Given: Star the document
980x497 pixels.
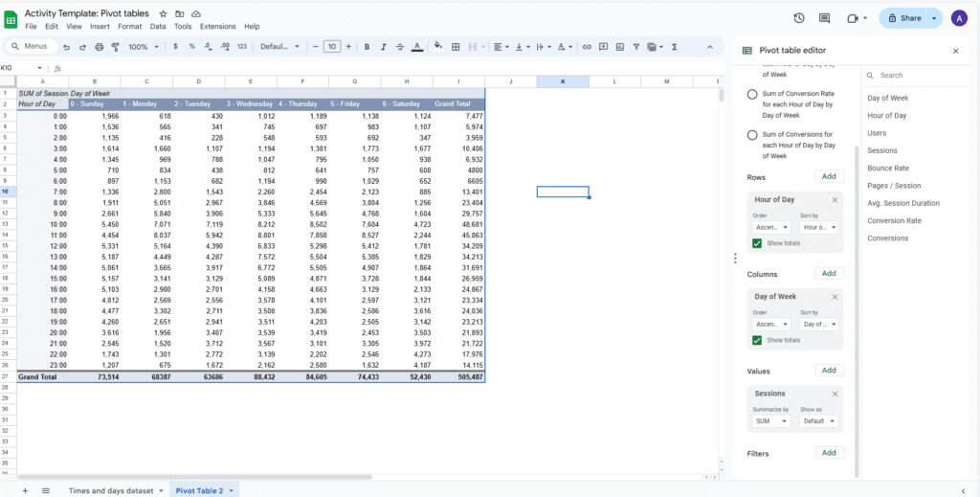Looking at the screenshot, I should (163, 13).
